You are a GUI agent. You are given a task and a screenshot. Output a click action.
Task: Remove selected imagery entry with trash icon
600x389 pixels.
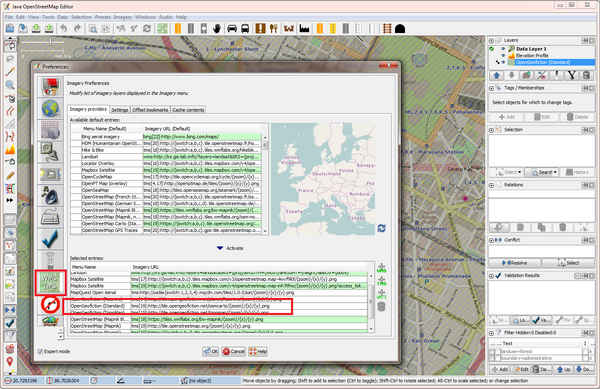click(382, 306)
